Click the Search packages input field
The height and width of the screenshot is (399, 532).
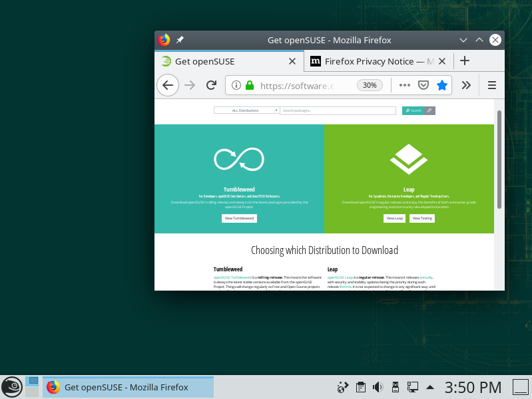[338, 110]
